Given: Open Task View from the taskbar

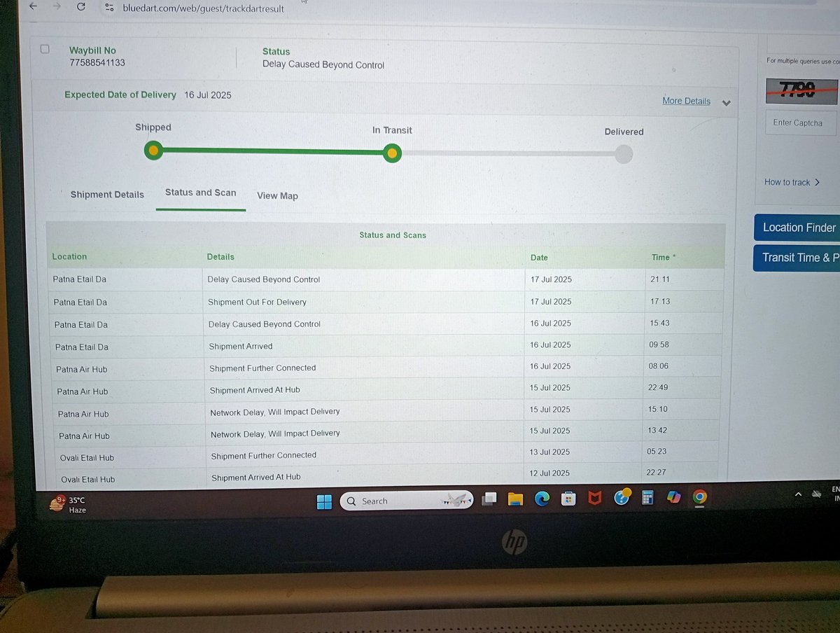Looking at the screenshot, I should pos(490,499).
